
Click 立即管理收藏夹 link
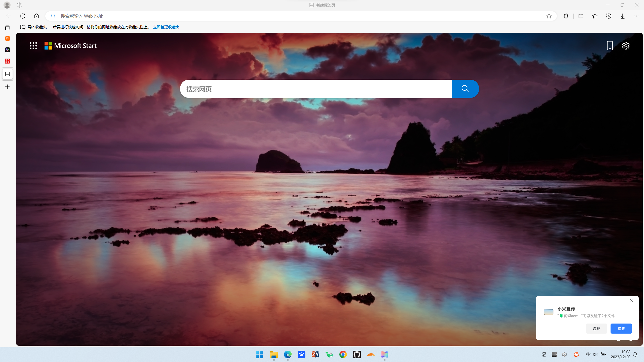166,27
